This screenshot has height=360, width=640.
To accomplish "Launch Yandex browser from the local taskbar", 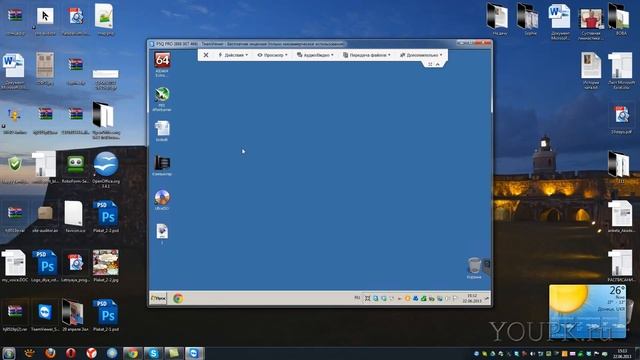I will point(91,353).
